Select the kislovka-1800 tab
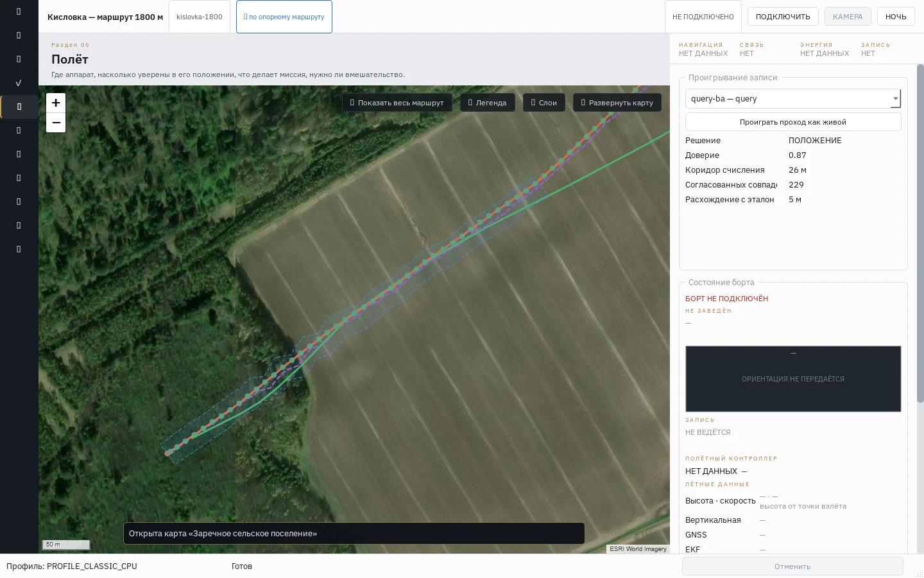The width and height of the screenshot is (924, 578). coord(200,17)
